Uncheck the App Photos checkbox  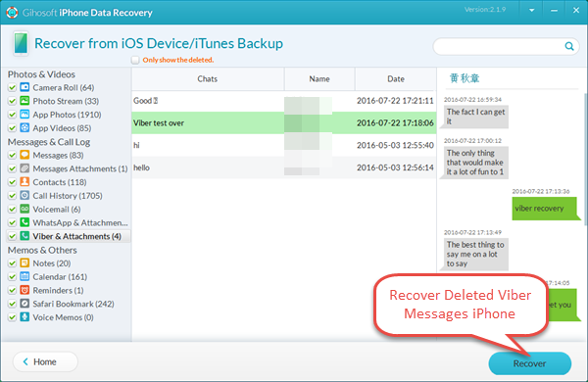12,115
